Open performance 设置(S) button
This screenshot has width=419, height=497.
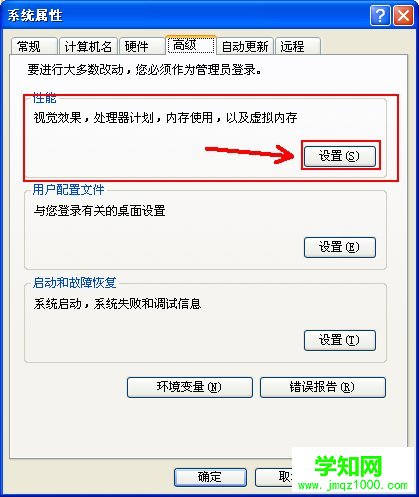click(340, 156)
